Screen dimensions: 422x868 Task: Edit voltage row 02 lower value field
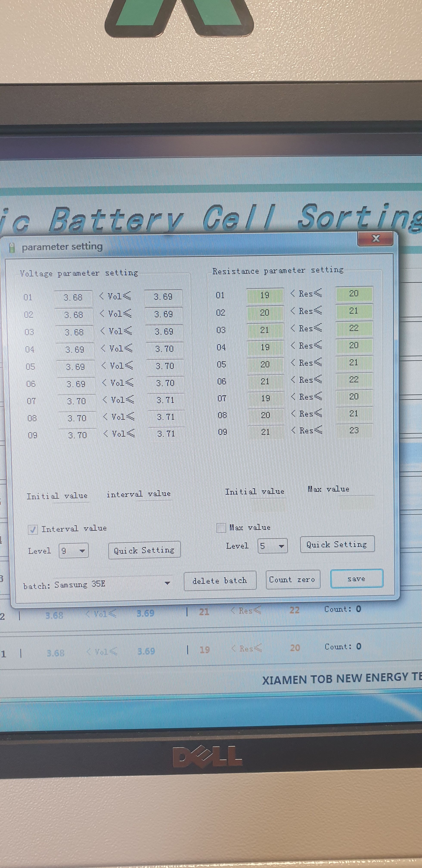point(73,315)
